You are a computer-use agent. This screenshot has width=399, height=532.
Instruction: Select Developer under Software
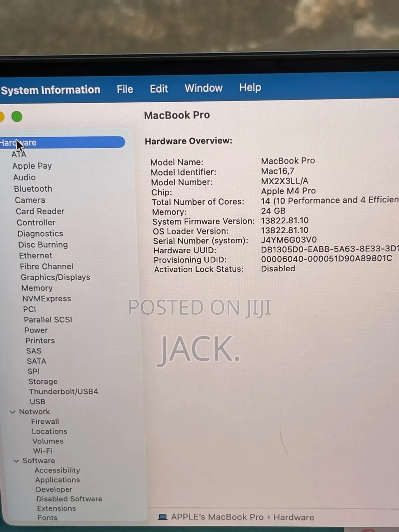(54, 489)
